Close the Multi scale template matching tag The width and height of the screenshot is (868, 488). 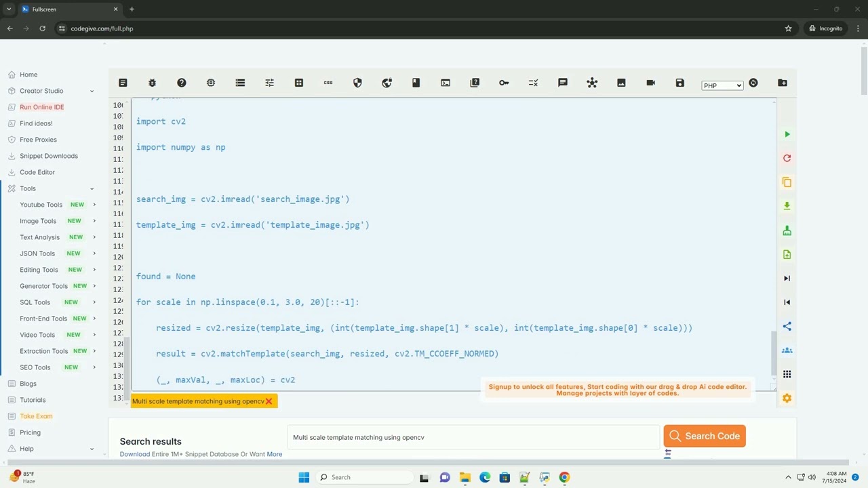[x=269, y=401]
